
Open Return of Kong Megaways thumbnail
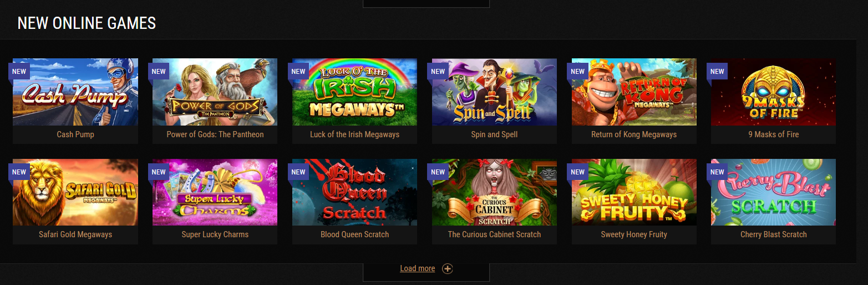(x=634, y=92)
